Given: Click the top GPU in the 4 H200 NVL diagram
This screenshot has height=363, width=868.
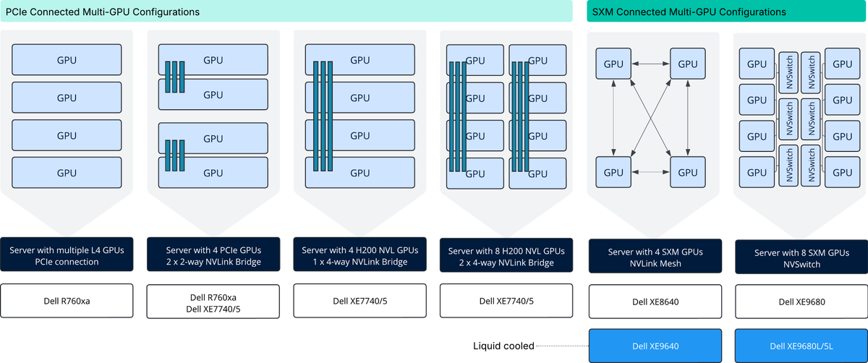Looking at the screenshot, I should (x=359, y=60).
